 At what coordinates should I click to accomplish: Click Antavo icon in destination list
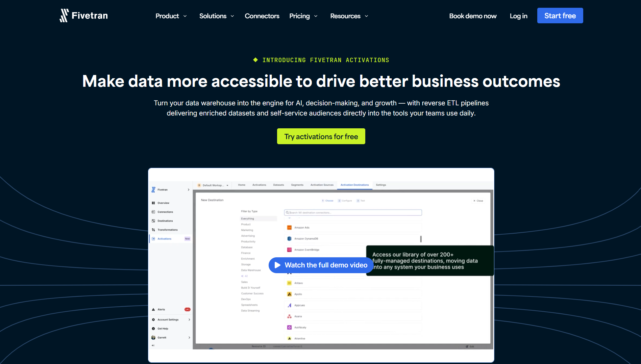pyautogui.click(x=289, y=283)
